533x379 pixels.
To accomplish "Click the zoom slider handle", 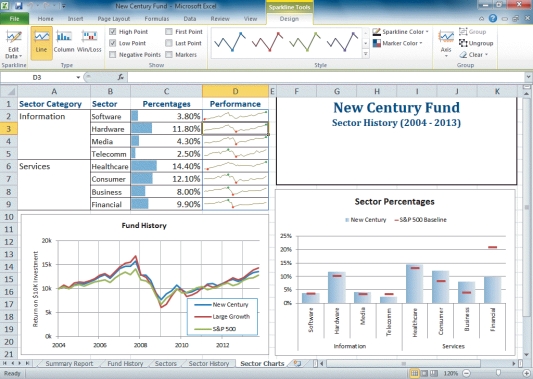I will [x=498, y=374].
